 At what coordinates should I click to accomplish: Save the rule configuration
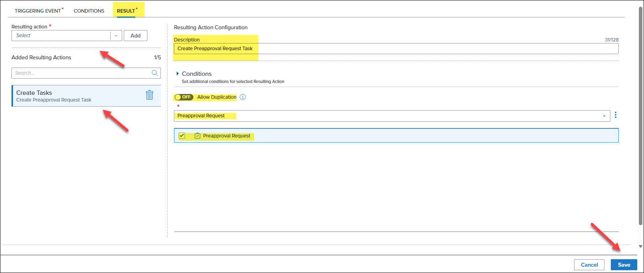pos(623,265)
